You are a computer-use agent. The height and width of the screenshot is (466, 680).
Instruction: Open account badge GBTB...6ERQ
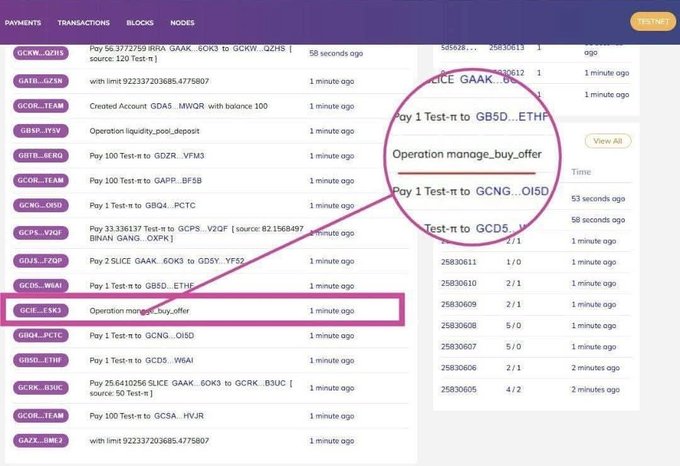coord(41,156)
